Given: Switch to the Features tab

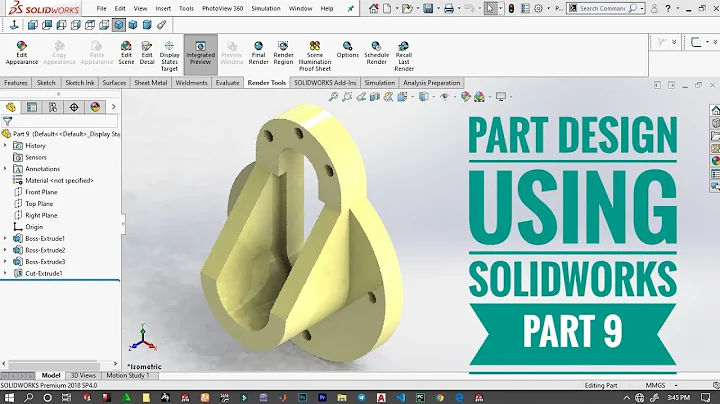Looking at the screenshot, I should [x=16, y=83].
